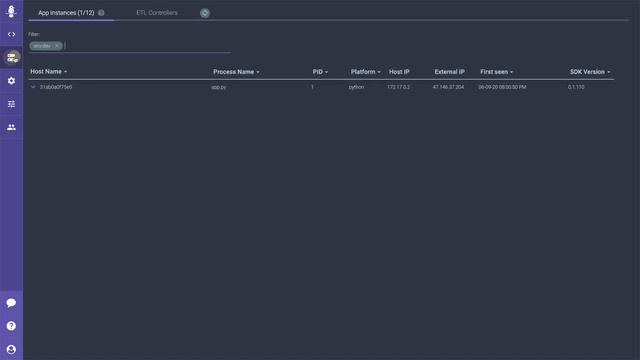Select host name 31ab0a0f75e0 text
640x360 pixels.
click(56, 87)
